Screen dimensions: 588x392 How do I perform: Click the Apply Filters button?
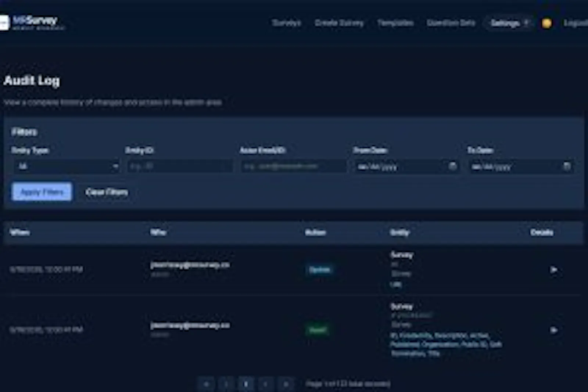[42, 192]
